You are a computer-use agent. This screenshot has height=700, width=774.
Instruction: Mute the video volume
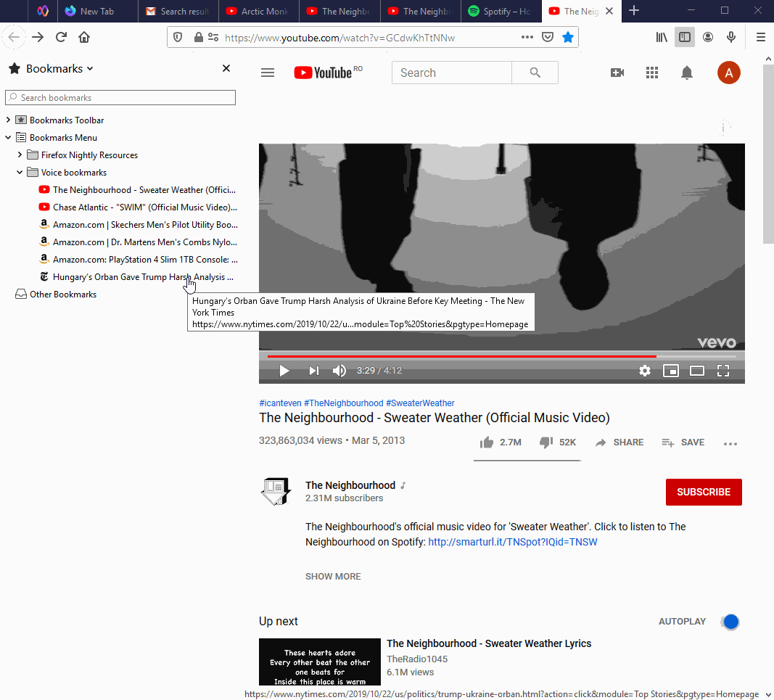pos(339,371)
